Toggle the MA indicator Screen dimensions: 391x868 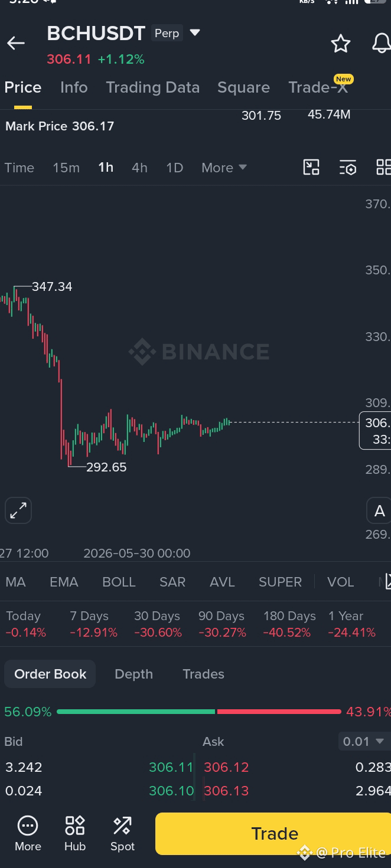(x=15, y=582)
